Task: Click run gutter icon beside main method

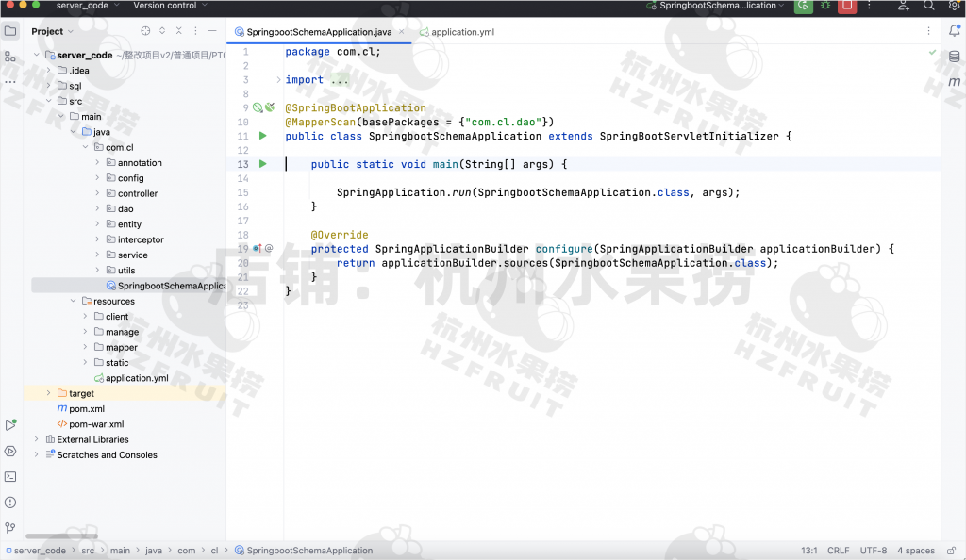Action: pos(264,164)
